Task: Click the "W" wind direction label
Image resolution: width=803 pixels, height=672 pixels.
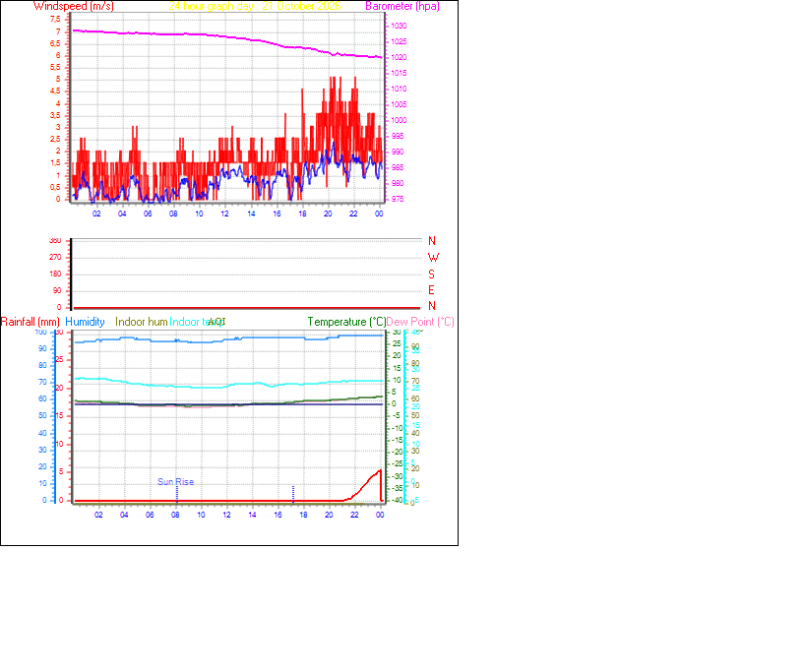Action: (433, 258)
